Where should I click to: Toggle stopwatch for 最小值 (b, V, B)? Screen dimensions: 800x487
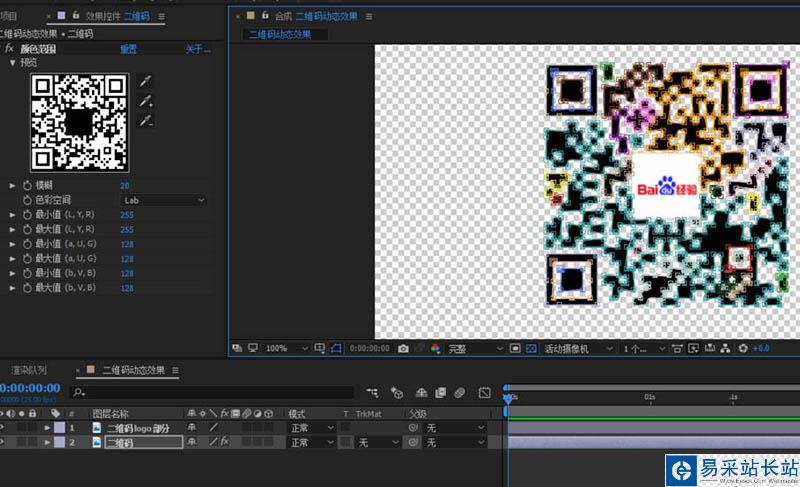tap(27, 273)
